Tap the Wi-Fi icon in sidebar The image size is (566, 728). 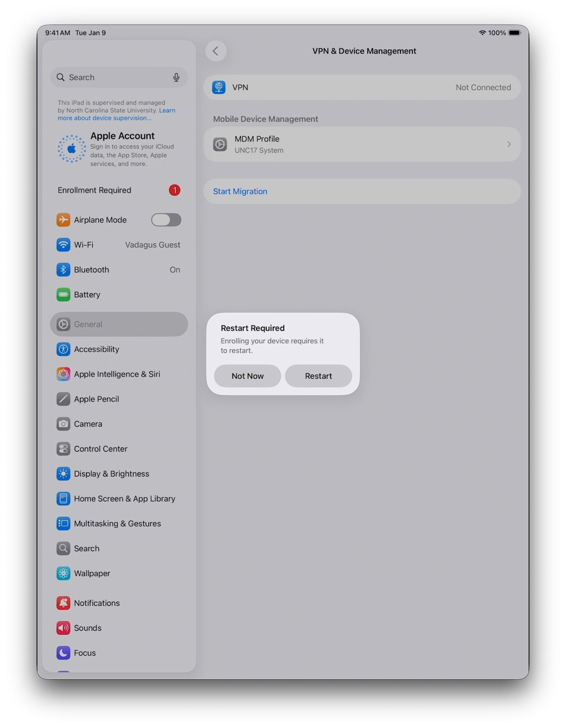pos(64,245)
